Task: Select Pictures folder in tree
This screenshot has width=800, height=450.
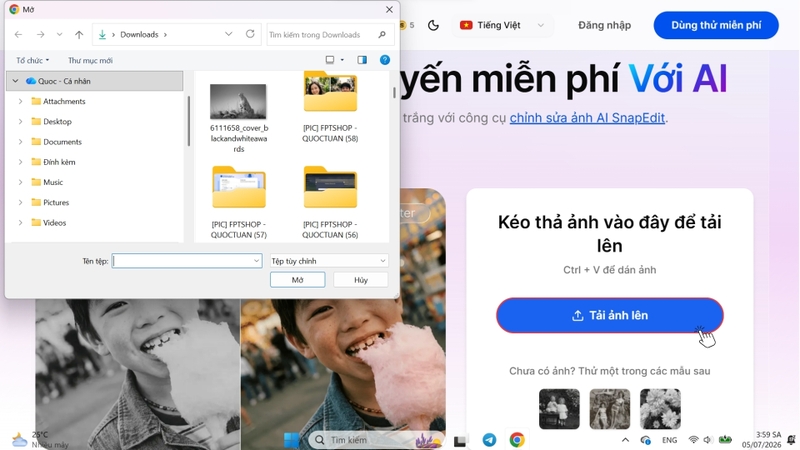Action: point(50,203)
